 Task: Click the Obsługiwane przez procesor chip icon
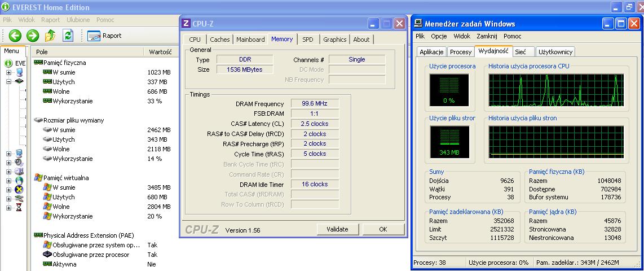pyautogui.click(x=47, y=255)
